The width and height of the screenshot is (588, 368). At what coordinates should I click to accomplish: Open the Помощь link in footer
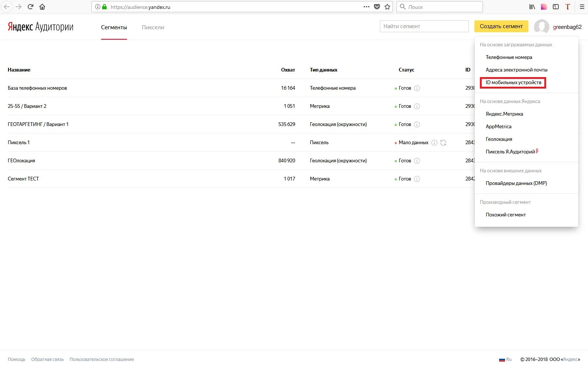point(17,359)
